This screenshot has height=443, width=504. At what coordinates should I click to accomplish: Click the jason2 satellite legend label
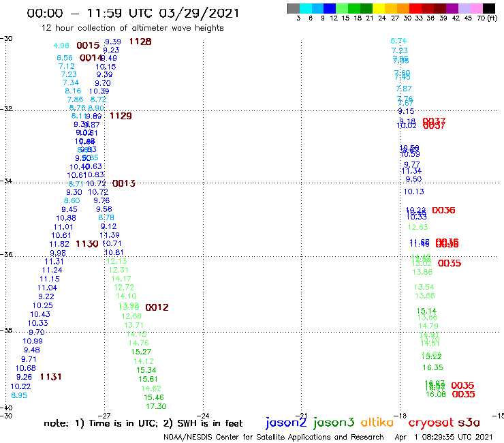(286, 423)
